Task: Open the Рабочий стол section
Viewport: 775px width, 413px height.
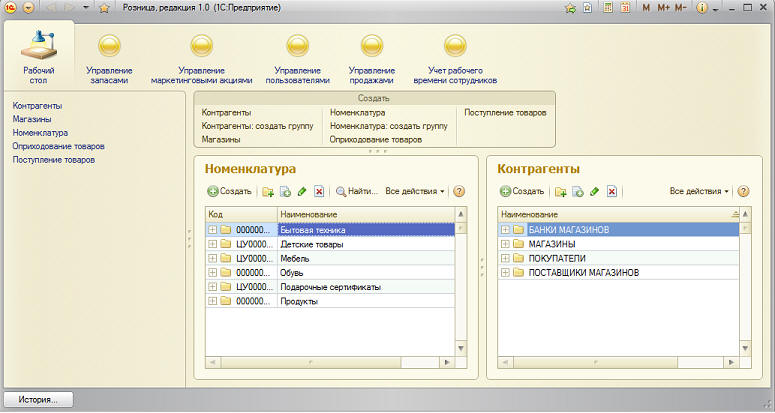Action: tap(39, 57)
